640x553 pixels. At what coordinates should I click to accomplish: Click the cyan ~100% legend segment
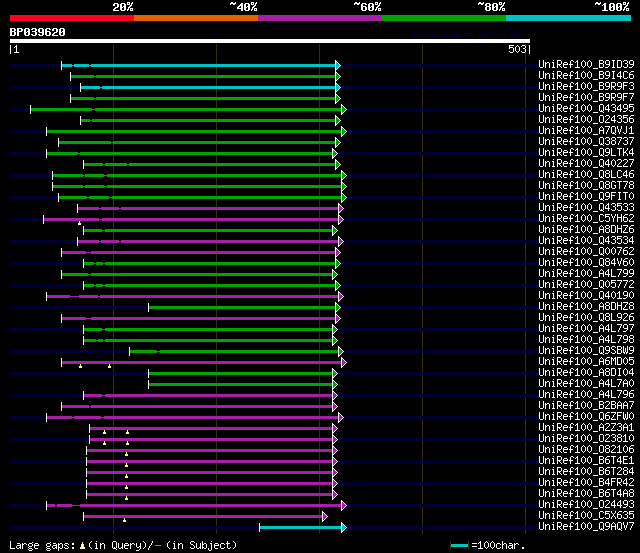pyautogui.click(x=568, y=18)
